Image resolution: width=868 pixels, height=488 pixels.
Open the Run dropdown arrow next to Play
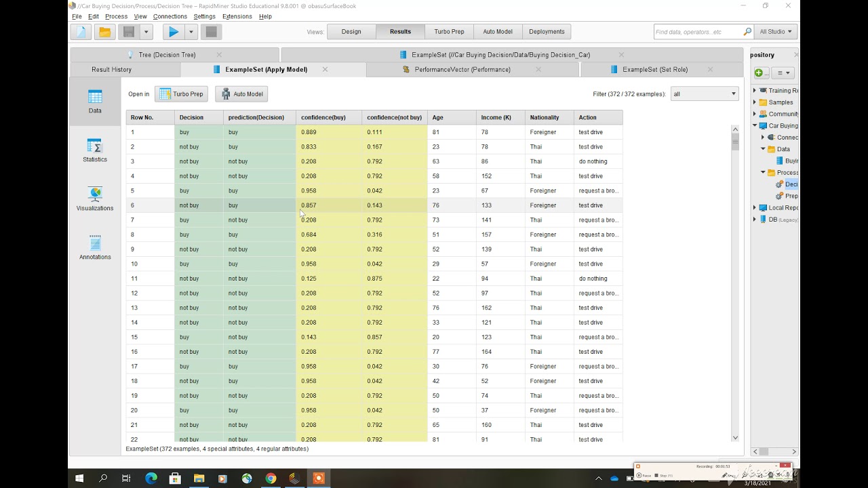click(191, 32)
